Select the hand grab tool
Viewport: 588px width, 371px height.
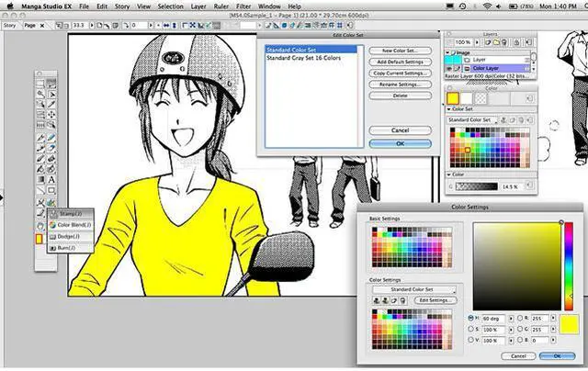click(x=40, y=226)
